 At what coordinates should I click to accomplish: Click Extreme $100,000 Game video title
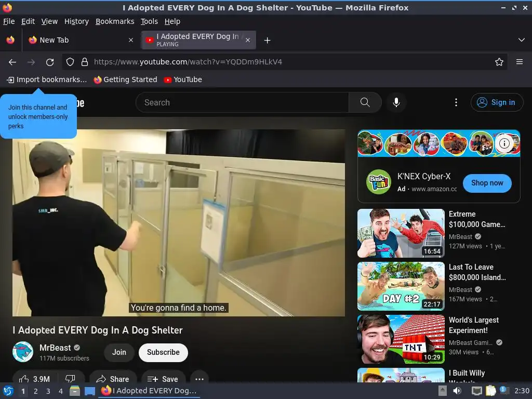477,219
